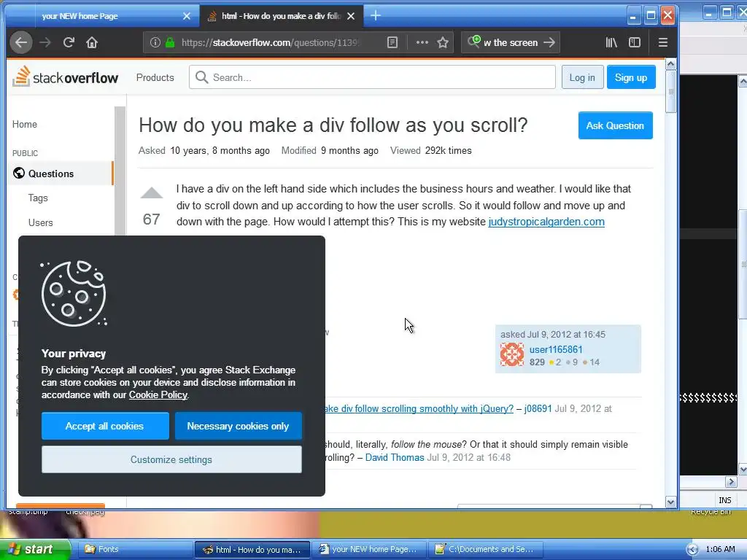Click the page vertical scrollbar thumb
The image size is (747, 560).
671,91
